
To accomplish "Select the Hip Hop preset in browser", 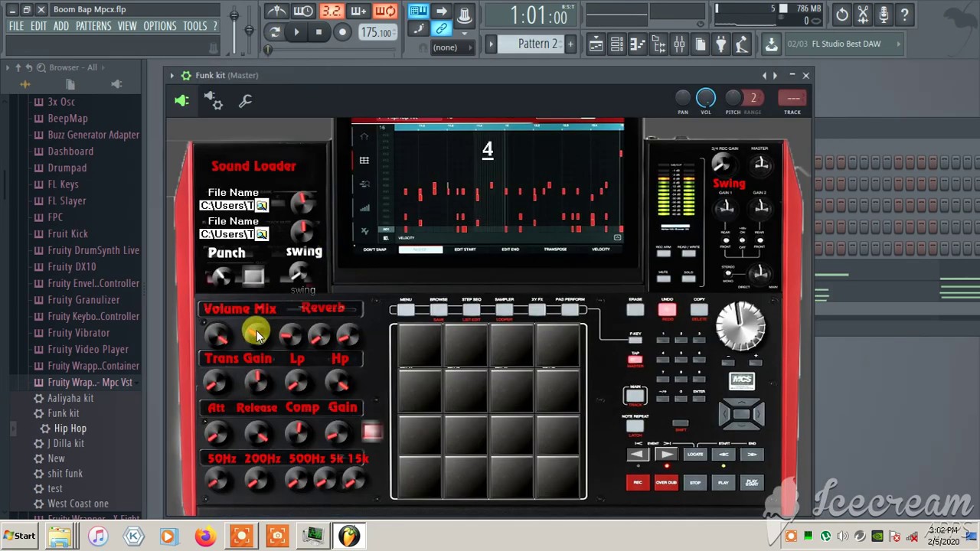I will click(x=70, y=429).
